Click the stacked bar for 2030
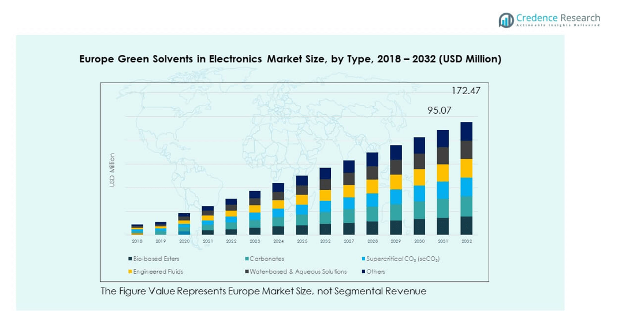Image resolution: width=644 pixels, height=336 pixels. click(x=419, y=186)
